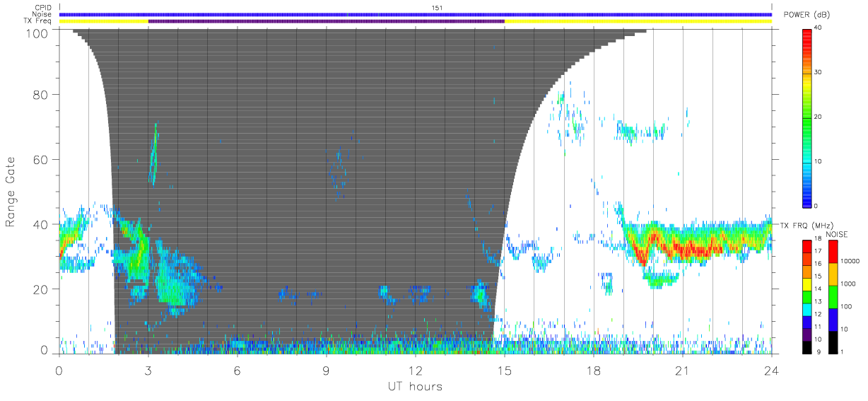Click the "40" label on power scale
868x401 pixels.
click(819, 28)
